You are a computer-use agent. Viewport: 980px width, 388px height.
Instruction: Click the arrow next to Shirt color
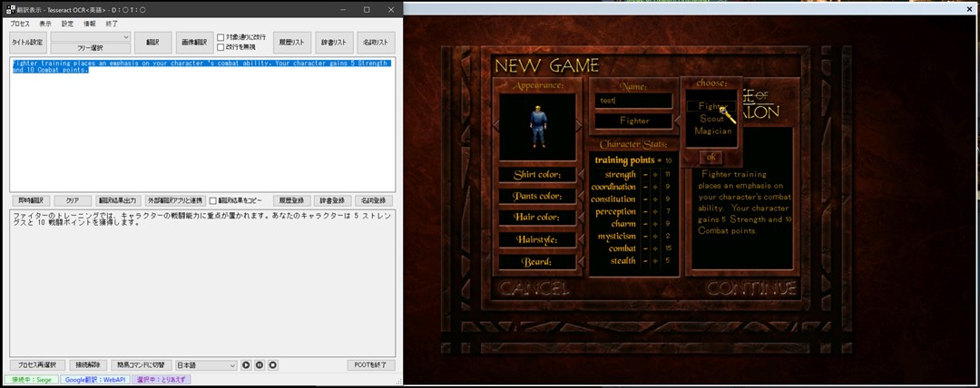coord(583,175)
